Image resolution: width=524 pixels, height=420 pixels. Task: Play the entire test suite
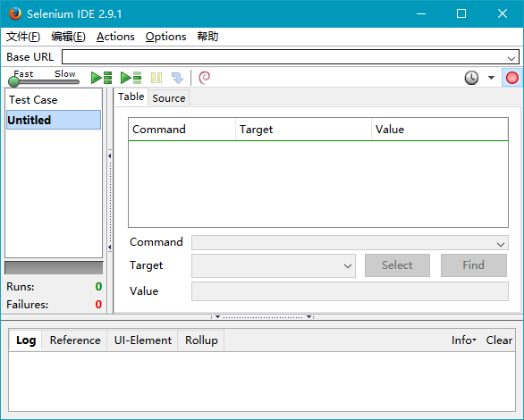click(101, 78)
